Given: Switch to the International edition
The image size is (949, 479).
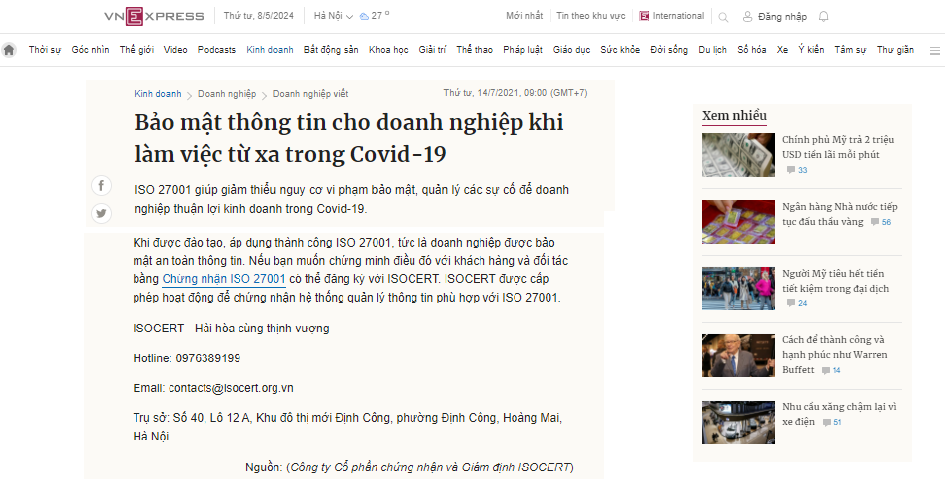Looking at the screenshot, I should [671, 16].
